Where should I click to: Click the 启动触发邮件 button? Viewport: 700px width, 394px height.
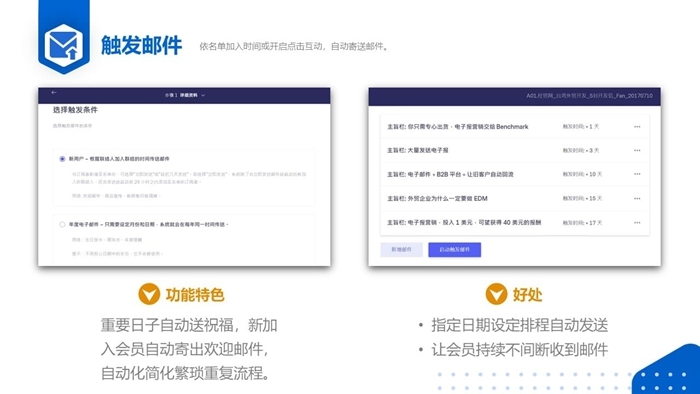(454, 249)
